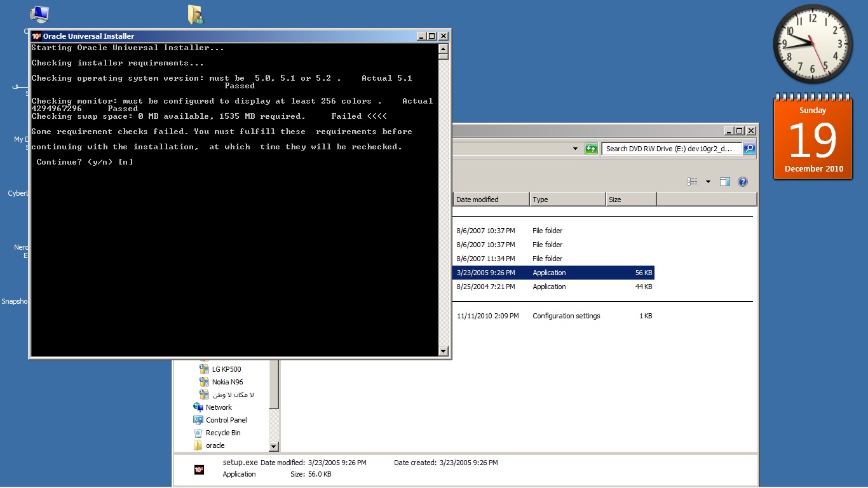Open the oracle folder in the sidebar

click(x=215, y=445)
